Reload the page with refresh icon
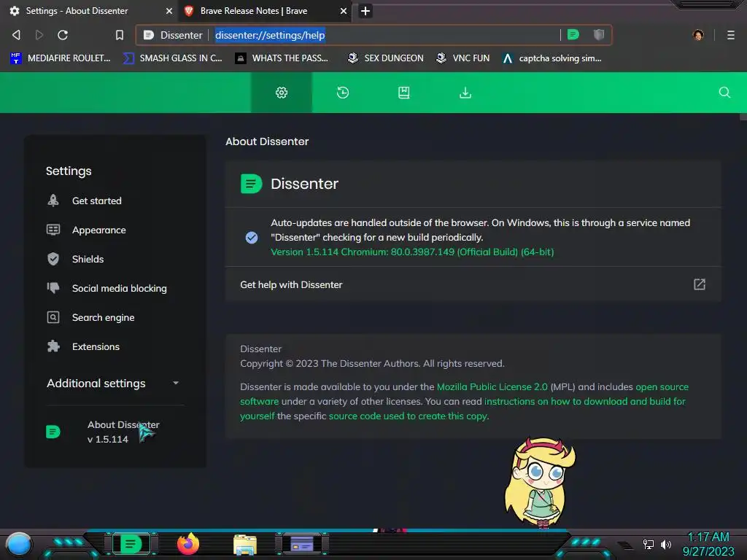The width and height of the screenshot is (747, 560). pos(63,35)
